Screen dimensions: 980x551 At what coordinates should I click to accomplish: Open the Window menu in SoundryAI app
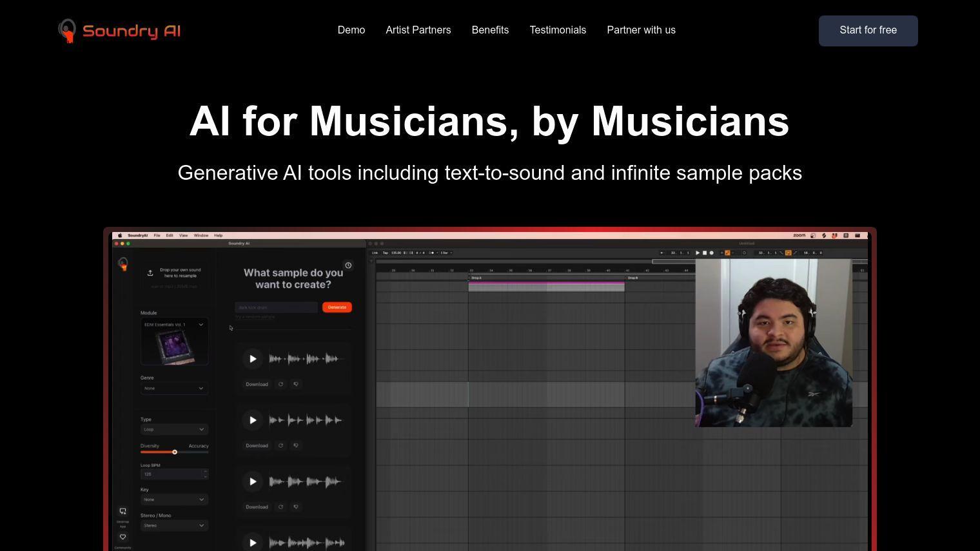[201, 235]
